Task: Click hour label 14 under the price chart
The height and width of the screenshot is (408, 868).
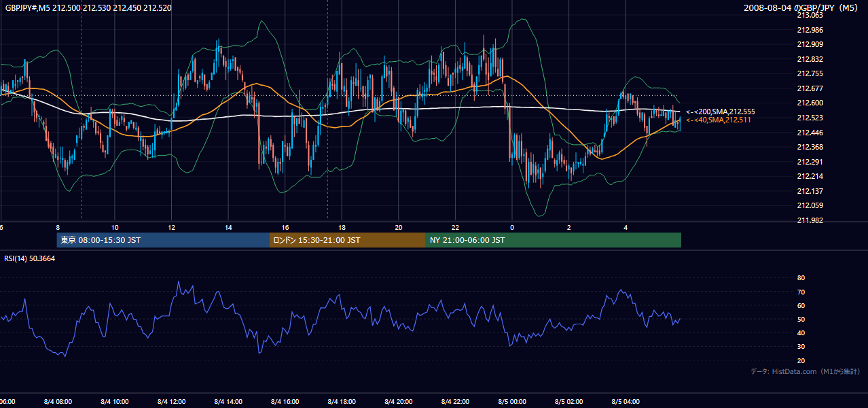Action: pos(228,228)
